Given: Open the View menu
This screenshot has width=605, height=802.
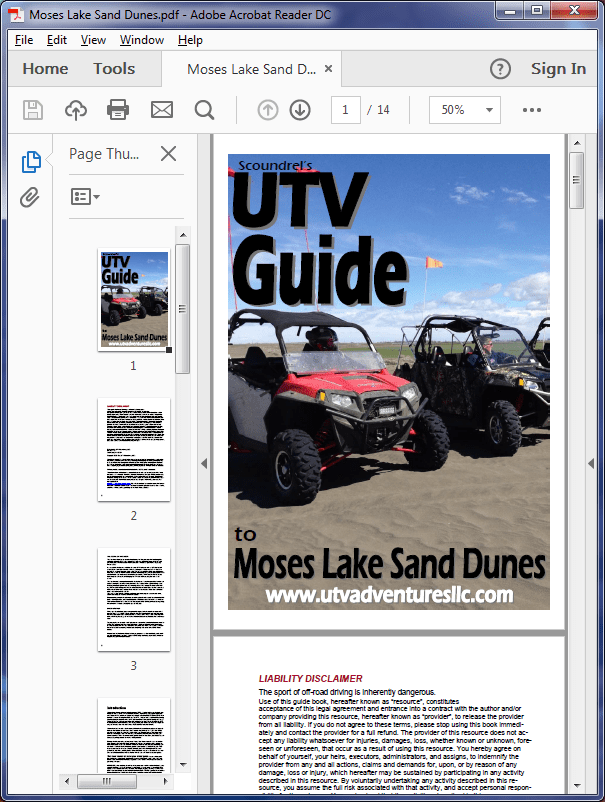Looking at the screenshot, I should point(93,40).
